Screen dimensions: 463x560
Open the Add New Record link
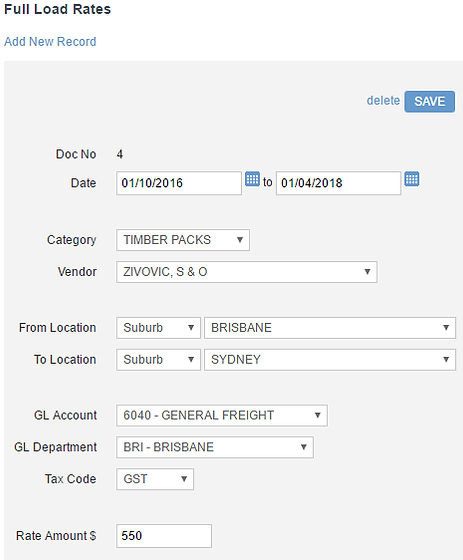click(x=50, y=41)
